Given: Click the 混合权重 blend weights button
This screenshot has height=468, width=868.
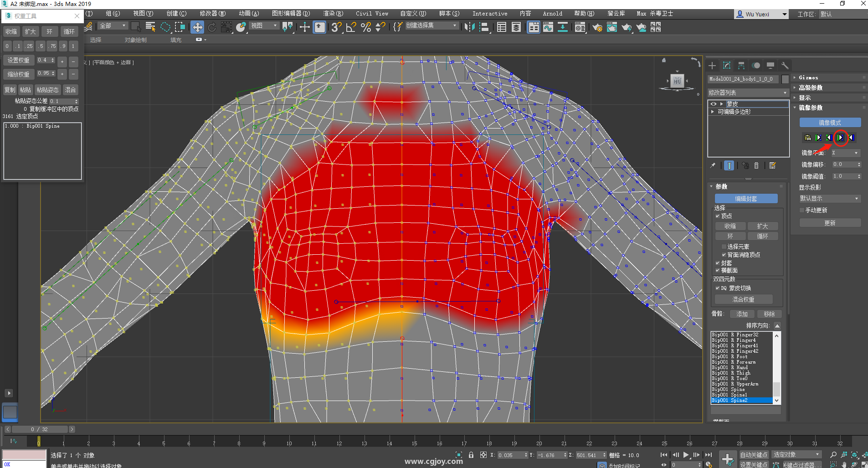Looking at the screenshot, I should coord(744,299).
